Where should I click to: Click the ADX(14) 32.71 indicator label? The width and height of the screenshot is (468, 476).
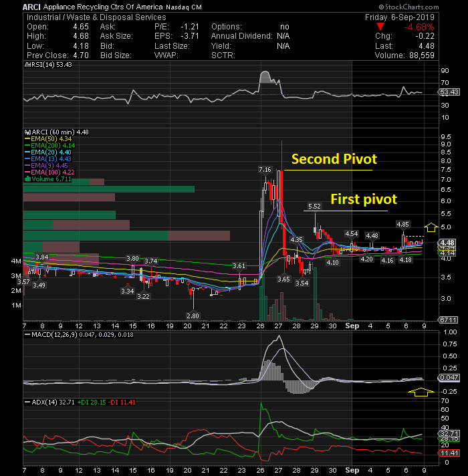tap(49, 402)
